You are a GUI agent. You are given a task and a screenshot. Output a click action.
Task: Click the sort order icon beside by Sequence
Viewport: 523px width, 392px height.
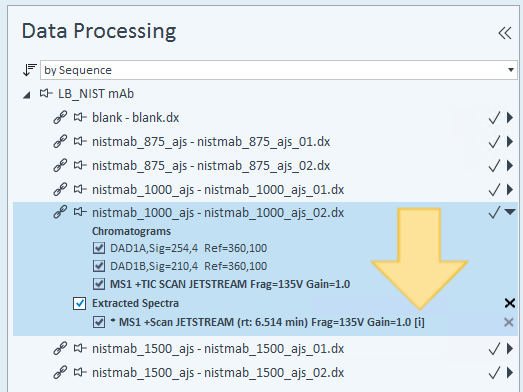29,70
